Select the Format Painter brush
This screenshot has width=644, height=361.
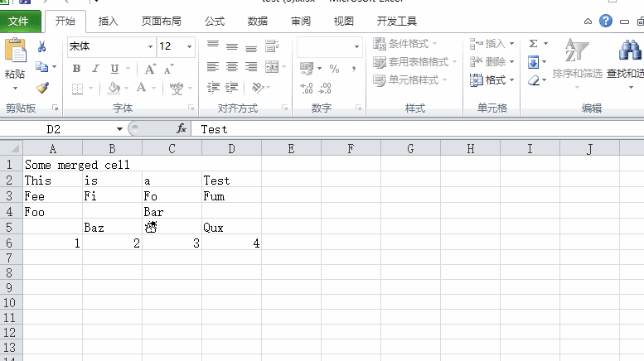(x=42, y=88)
